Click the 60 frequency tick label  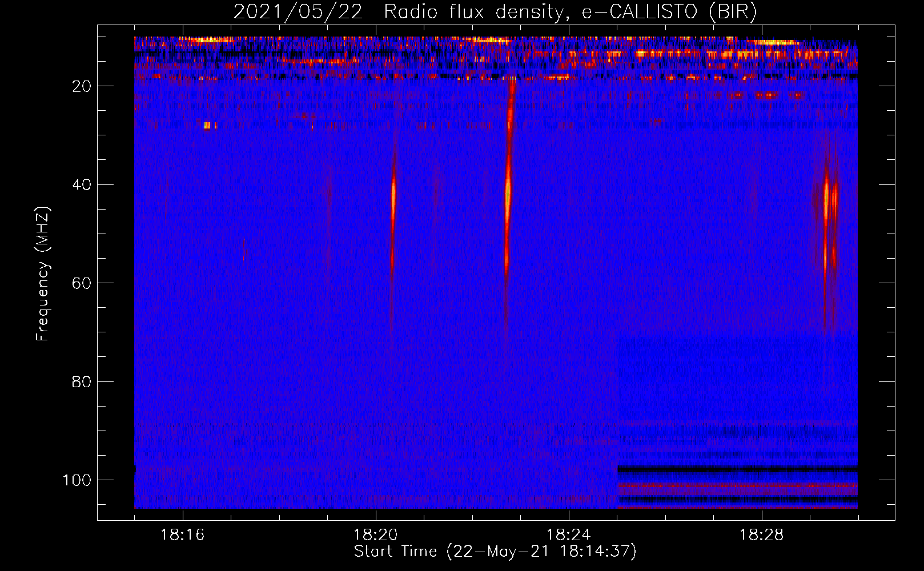click(82, 283)
